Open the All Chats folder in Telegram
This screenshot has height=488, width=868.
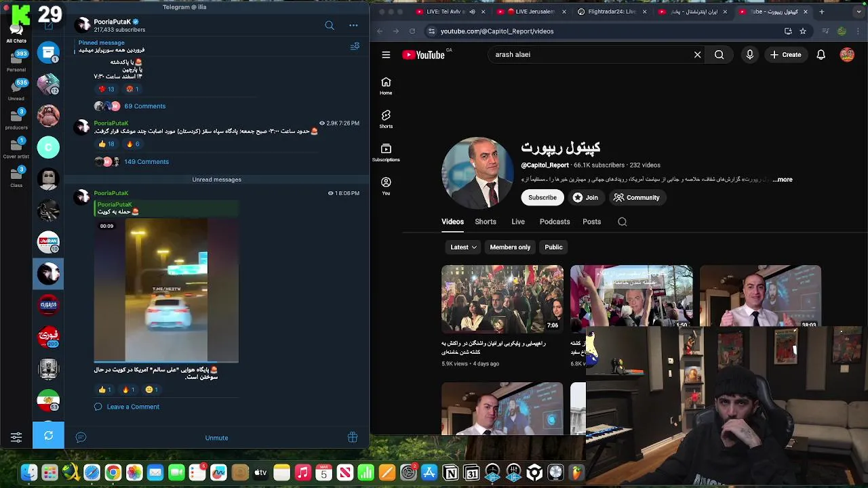click(x=16, y=32)
